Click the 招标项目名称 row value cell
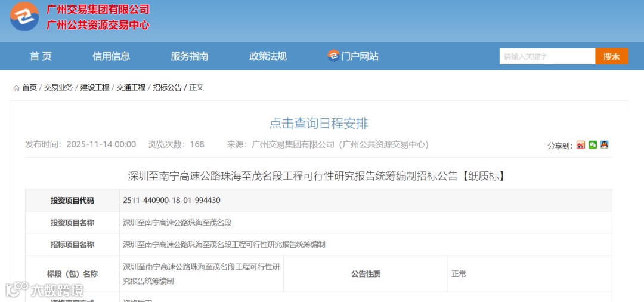Viewport: 644px width, 302px height. 366,245
